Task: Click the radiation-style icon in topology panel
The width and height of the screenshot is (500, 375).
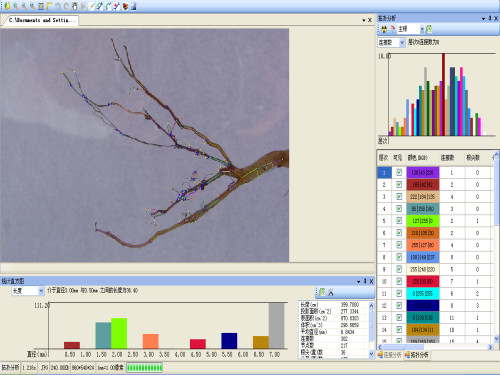Action: pyautogui.click(x=384, y=29)
